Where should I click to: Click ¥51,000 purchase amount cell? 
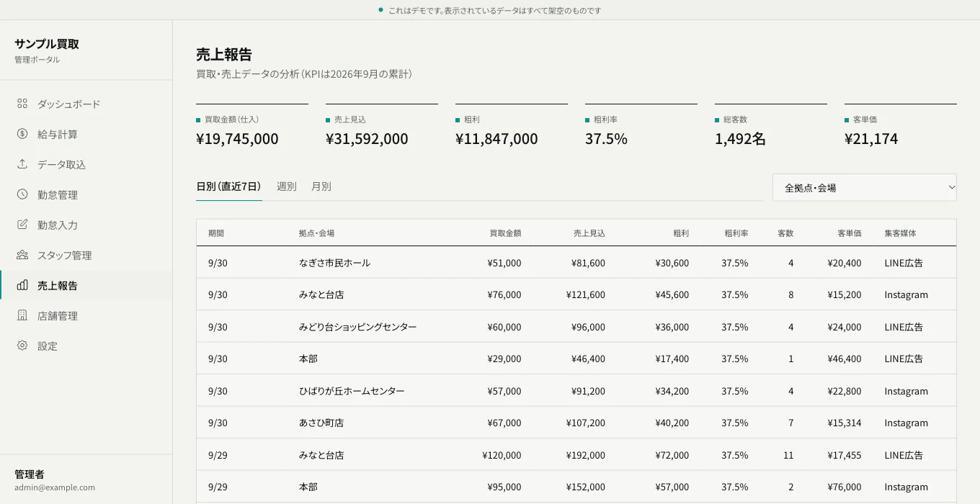[504, 263]
